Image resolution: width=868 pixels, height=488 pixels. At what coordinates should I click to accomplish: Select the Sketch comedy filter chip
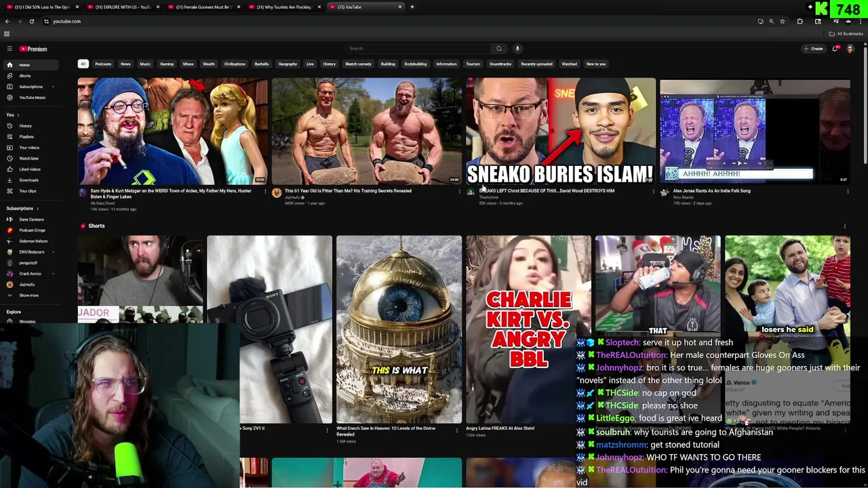click(358, 64)
